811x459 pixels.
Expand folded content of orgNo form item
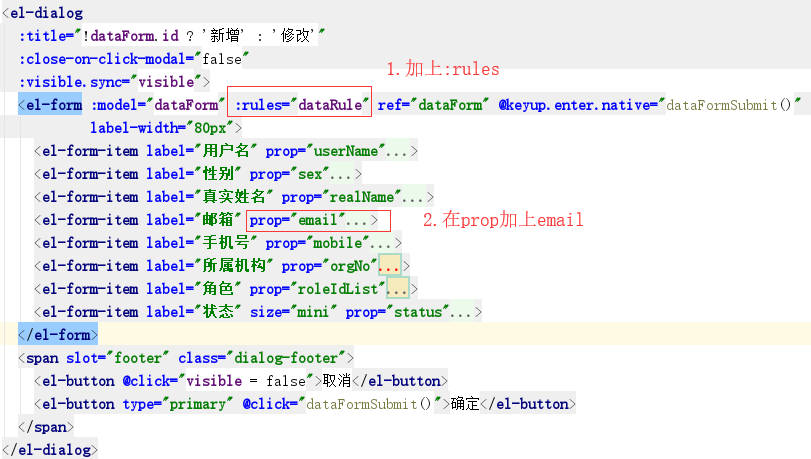pyautogui.click(x=389, y=266)
